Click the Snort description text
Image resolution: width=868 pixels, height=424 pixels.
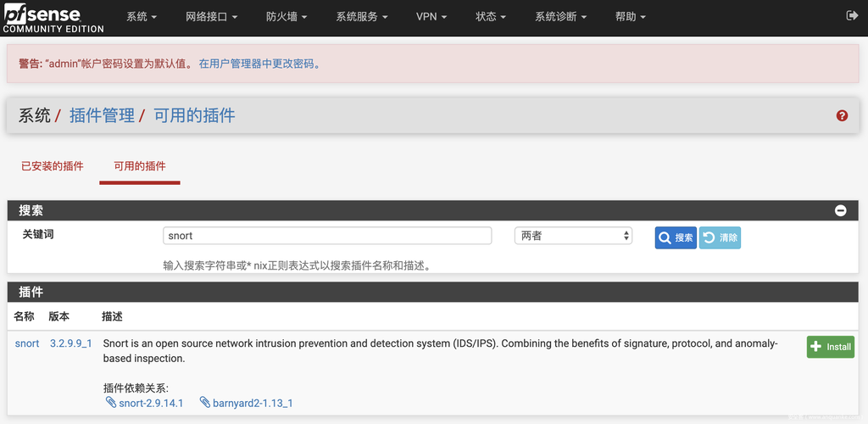(441, 351)
